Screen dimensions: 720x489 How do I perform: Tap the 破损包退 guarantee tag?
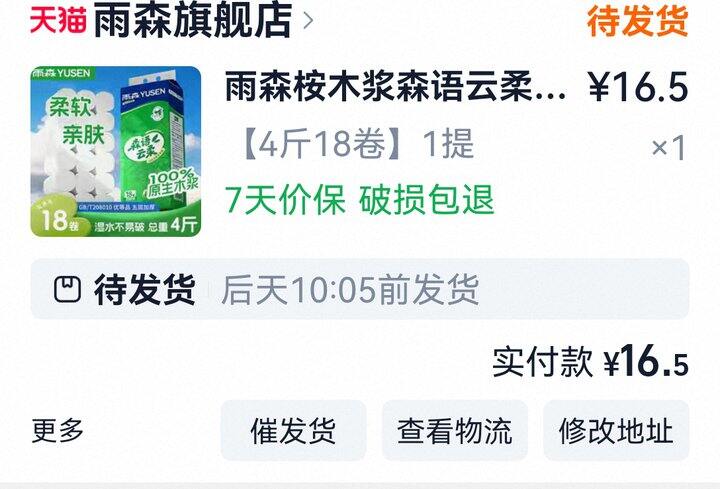pos(426,199)
